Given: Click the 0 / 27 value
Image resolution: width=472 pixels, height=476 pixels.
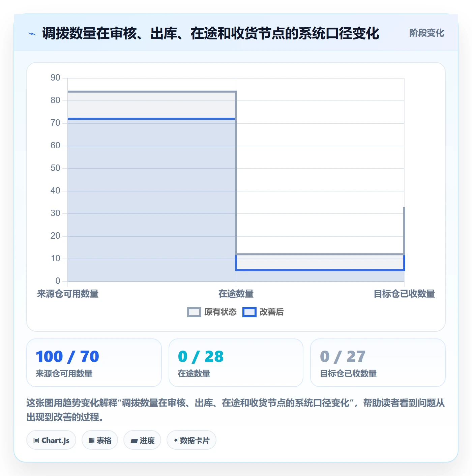Looking at the screenshot, I should [343, 357].
